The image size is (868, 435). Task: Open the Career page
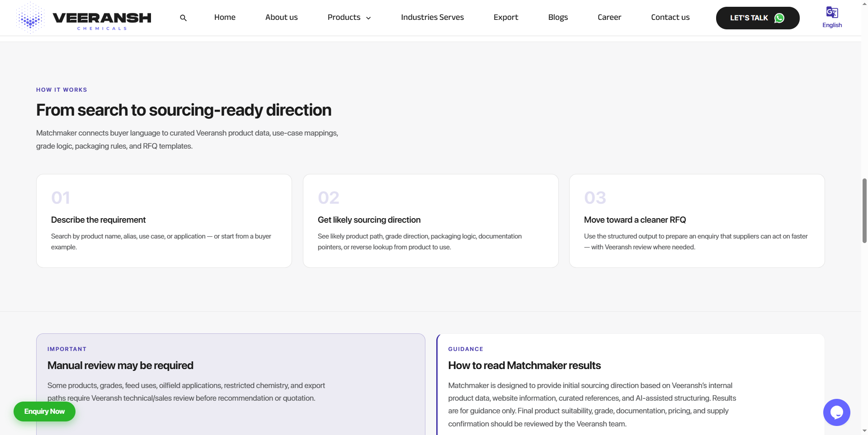point(609,17)
